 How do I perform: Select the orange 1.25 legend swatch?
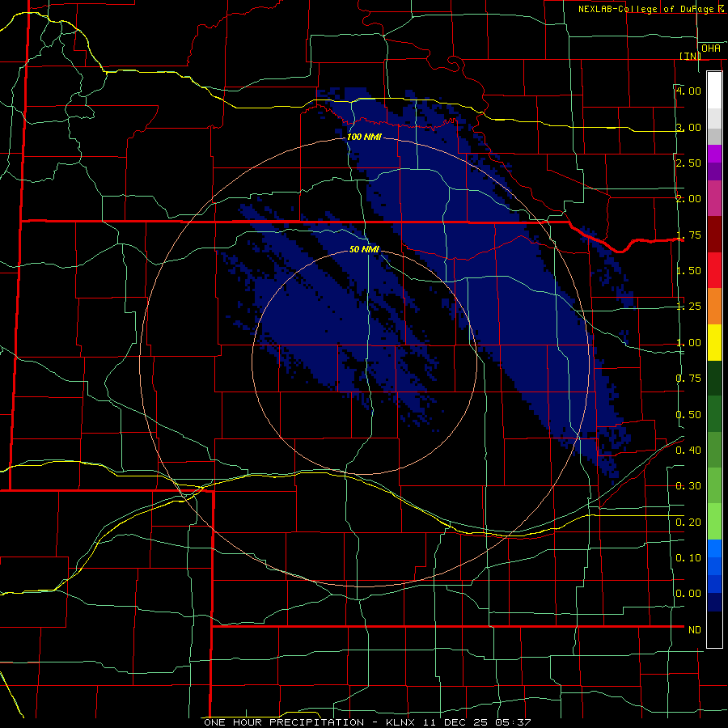point(714,306)
